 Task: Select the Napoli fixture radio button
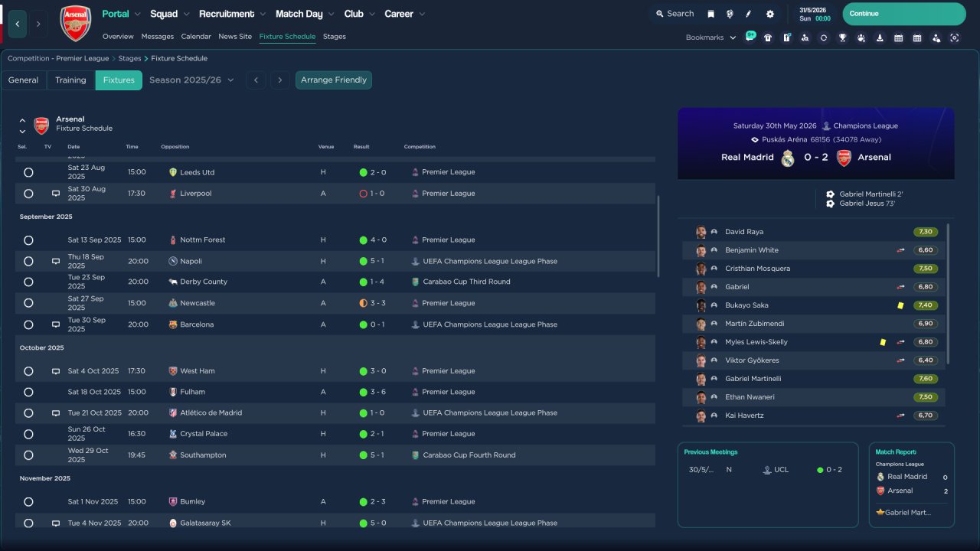tap(28, 262)
